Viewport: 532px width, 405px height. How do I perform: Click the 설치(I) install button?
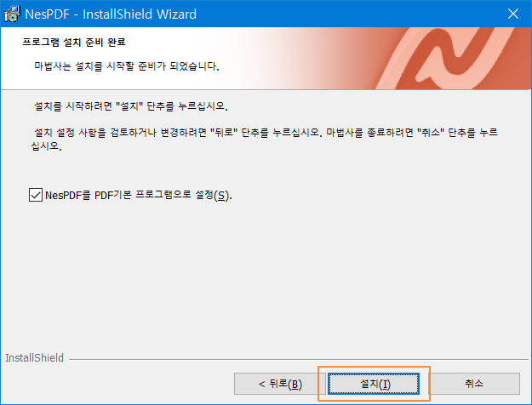point(374,384)
